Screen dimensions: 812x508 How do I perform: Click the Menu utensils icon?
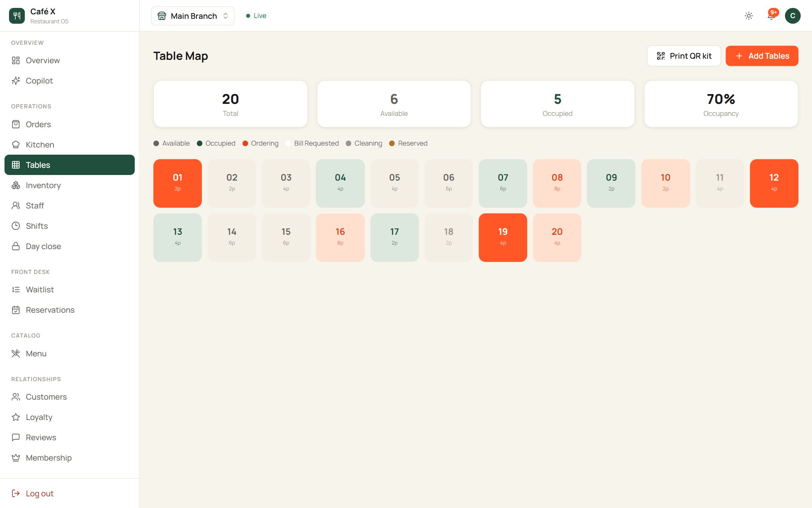pos(16,354)
